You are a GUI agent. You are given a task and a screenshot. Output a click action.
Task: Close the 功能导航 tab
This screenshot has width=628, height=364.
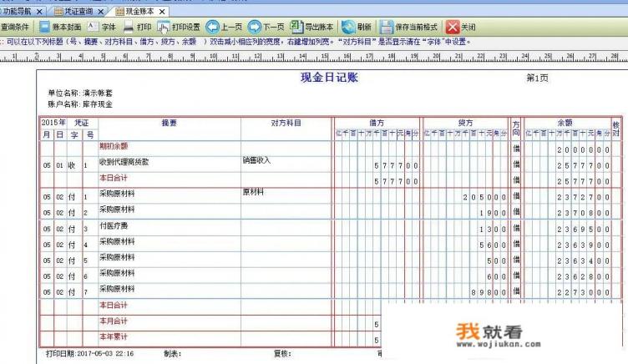pyautogui.click(x=39, y=12)
